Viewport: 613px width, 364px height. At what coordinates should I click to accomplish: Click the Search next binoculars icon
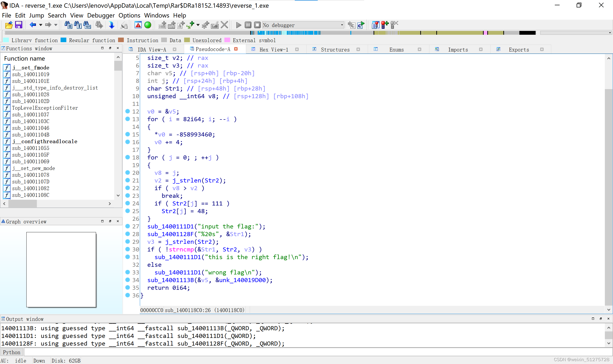99,25
